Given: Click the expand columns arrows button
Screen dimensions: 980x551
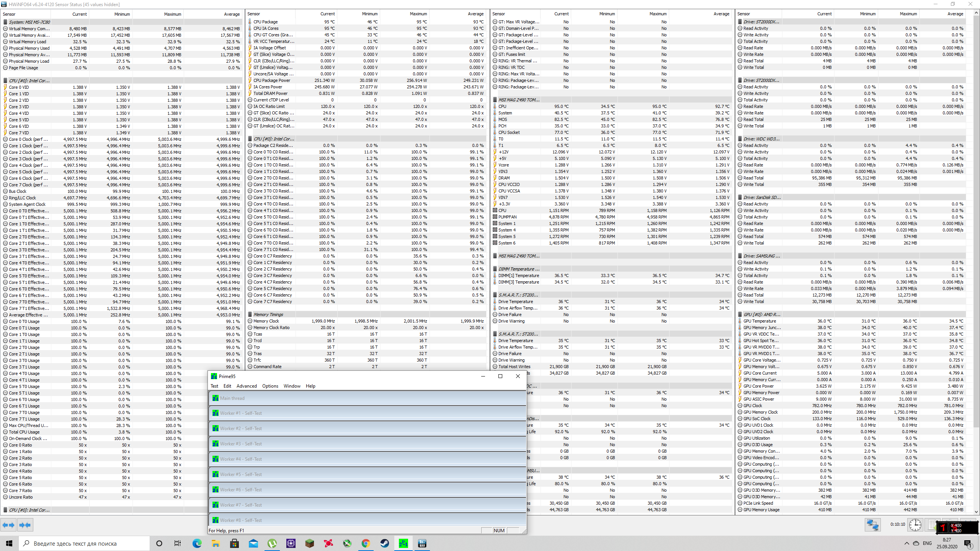Looking at the screenshot, I should (8, 525).
